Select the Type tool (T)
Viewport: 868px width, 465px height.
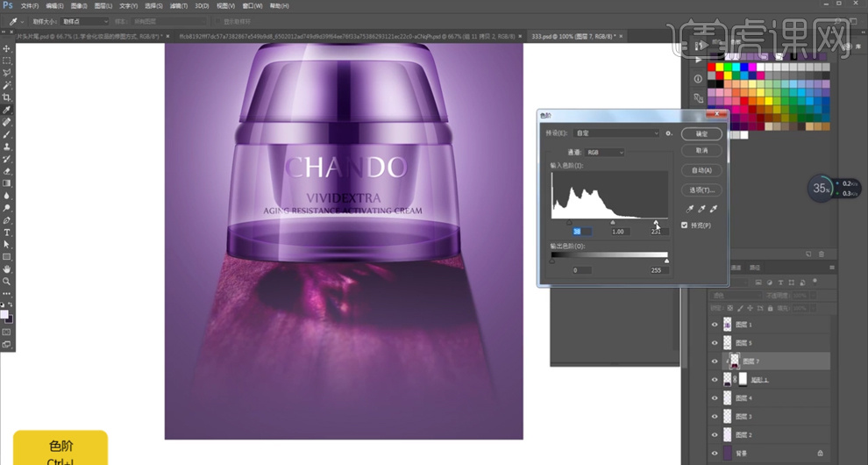coord(7,232)
